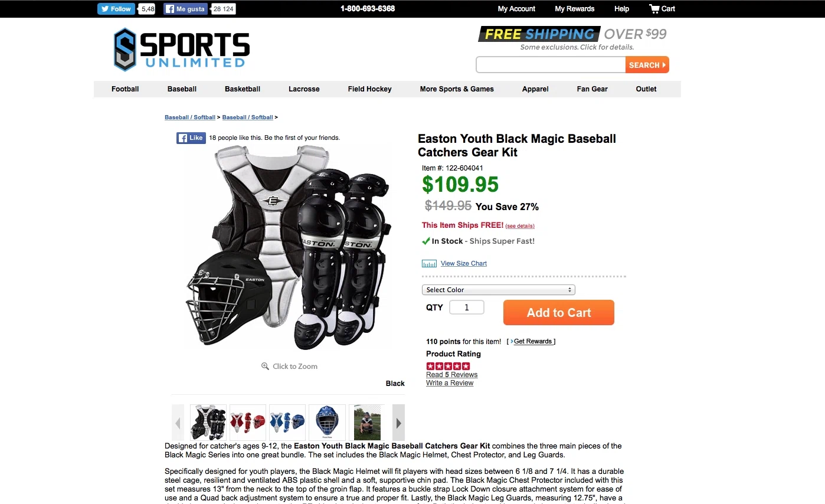Open More Sports & Games menu
The width and height of the screenshot is (825, 504).
[457, 89]
